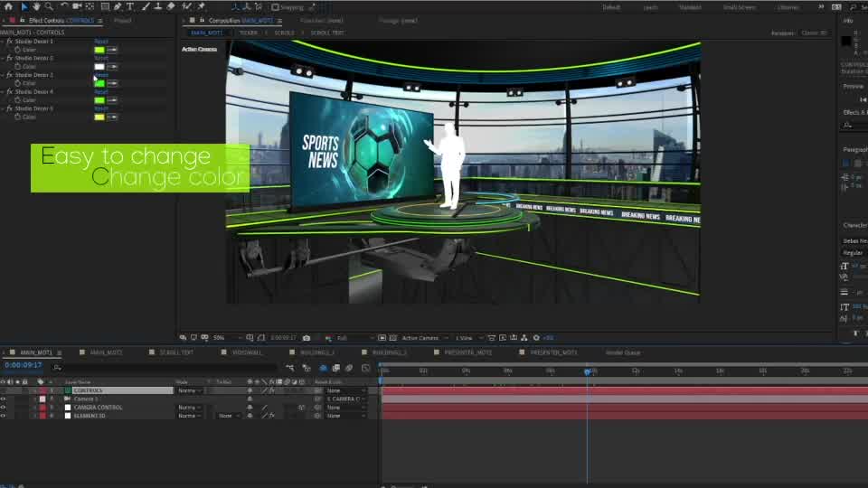Select the Unified Camera tool
868x488 pixels.
click(77, 6)
